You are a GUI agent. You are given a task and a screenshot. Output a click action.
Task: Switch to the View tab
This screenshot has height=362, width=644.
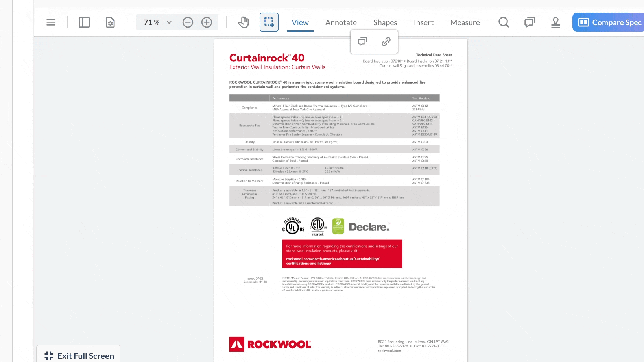300,22
